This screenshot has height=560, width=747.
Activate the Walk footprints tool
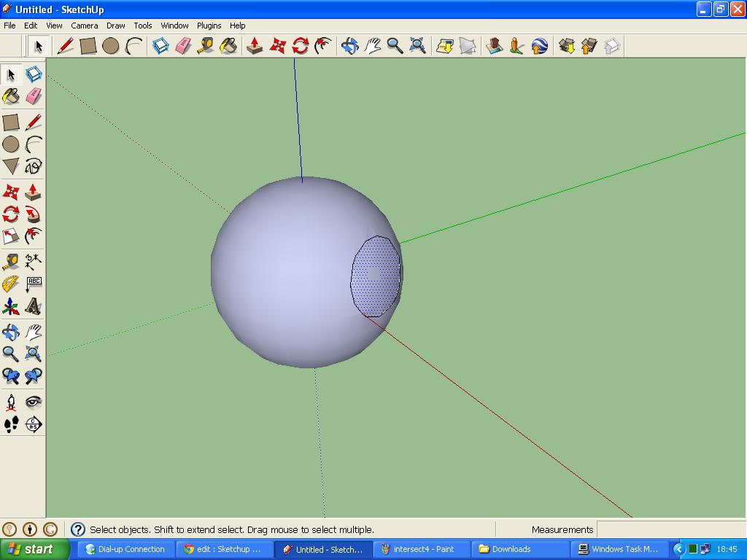pos(10,424)
